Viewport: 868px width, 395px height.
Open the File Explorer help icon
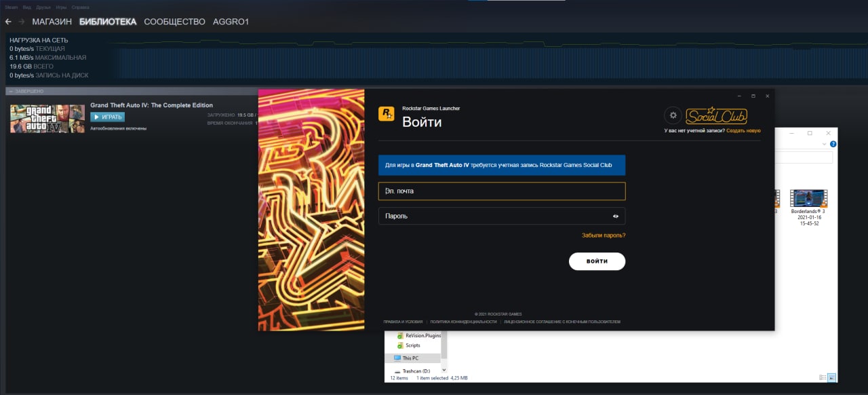[833, 145]
